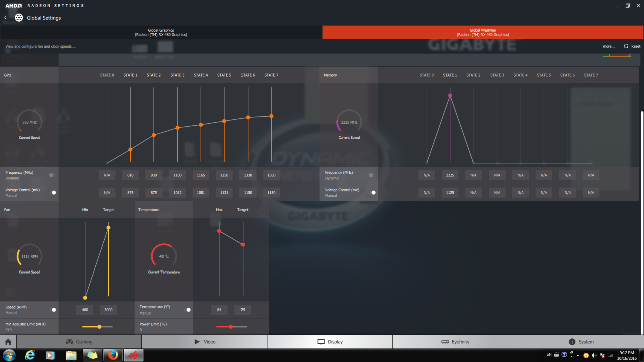The width and height of the screenshot is (644, 362).
Task: Click the keyboard icon in the language bar
Action: coord(557,355)
